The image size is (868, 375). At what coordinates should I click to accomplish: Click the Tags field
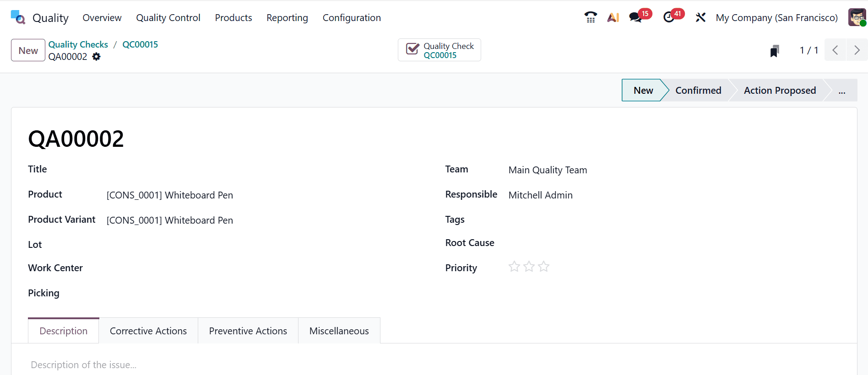click(x=674, y=220)
